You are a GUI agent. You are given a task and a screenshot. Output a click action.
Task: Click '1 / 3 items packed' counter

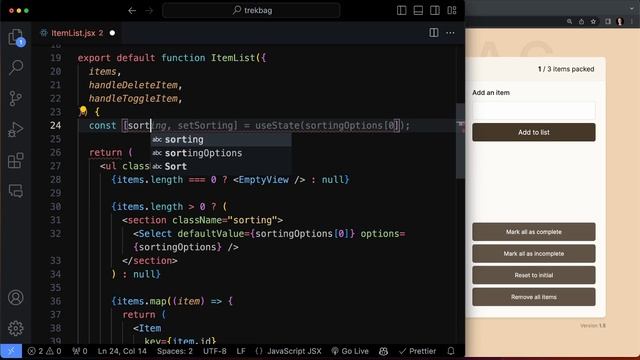pyautogui.click(x=566, y=69)
